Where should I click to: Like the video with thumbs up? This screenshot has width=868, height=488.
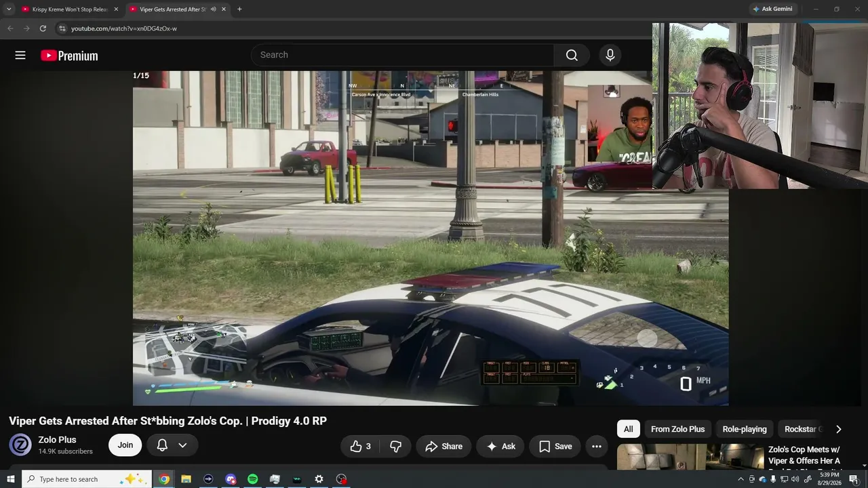tap(360, 446)
